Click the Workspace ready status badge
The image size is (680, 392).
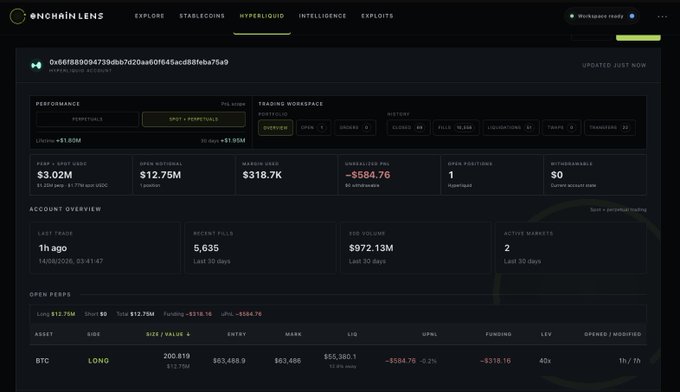pyautogui.click(x=602, y=16)
